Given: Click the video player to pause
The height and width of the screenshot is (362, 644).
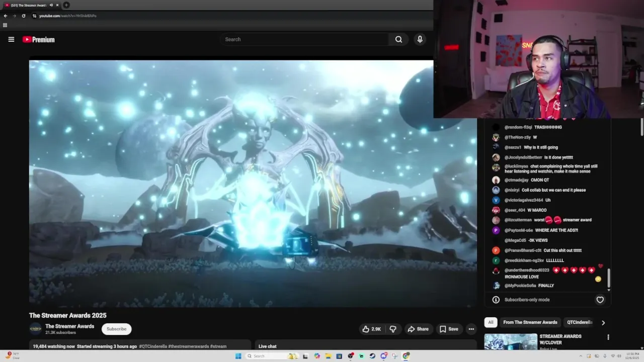Looking at the screenshot, I should coord(253,184).
